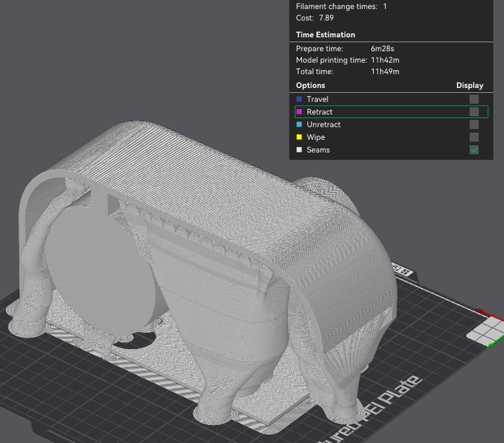Click the Time Estimation heading
Viewport: 504px width, 443px height.
pyautogui.click(x=326, y=35)
